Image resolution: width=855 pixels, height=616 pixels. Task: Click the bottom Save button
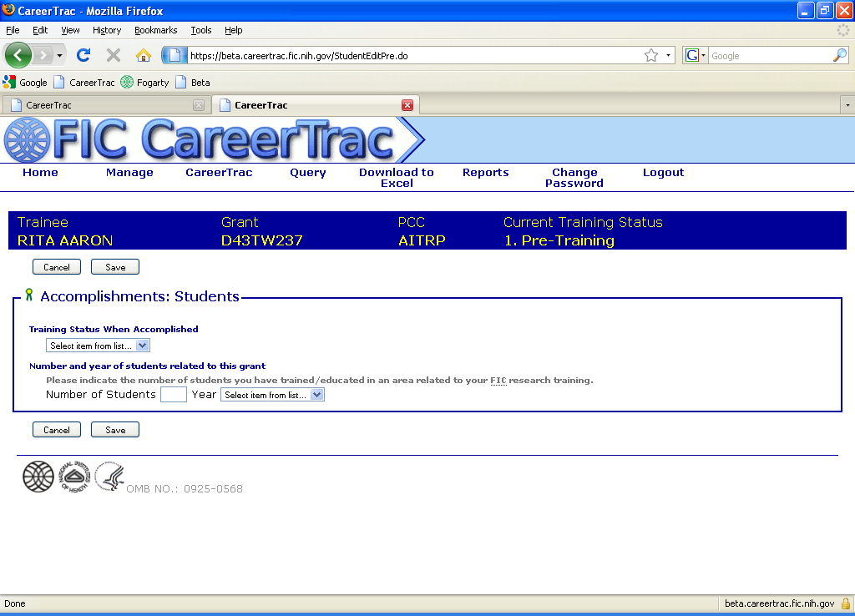115,430
